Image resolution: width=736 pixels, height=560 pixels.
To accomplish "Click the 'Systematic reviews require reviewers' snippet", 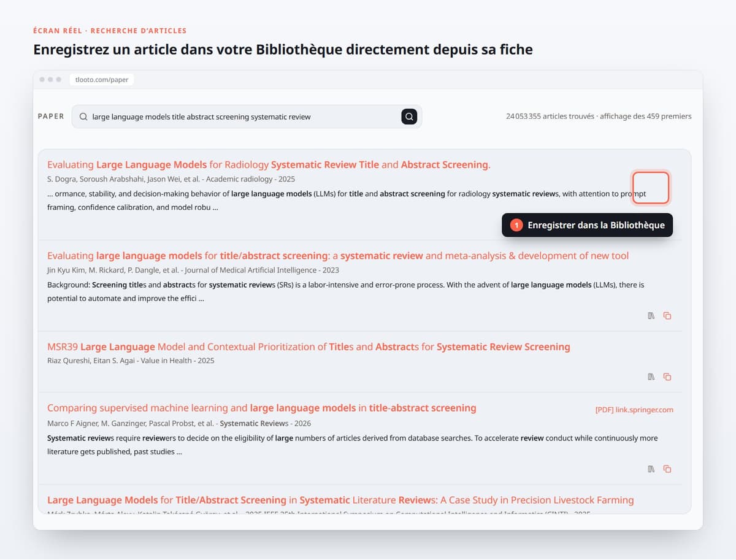I will (x=353, y=445).
